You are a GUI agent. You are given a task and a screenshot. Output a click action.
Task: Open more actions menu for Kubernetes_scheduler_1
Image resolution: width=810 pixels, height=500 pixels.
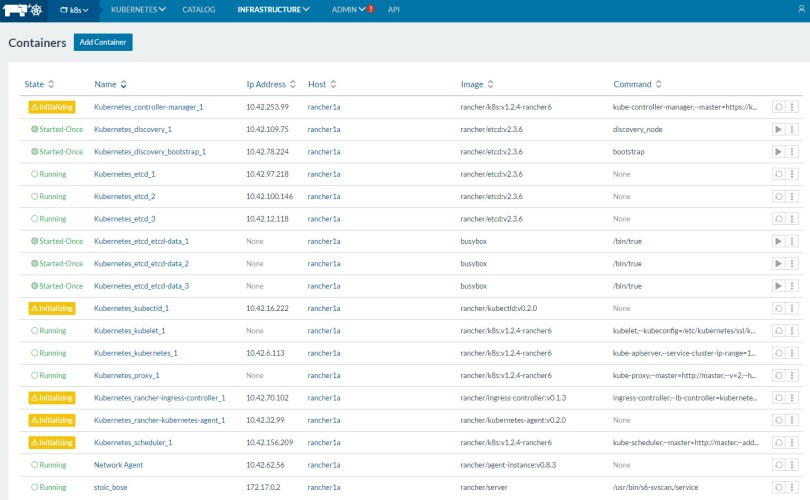[792, 443]
